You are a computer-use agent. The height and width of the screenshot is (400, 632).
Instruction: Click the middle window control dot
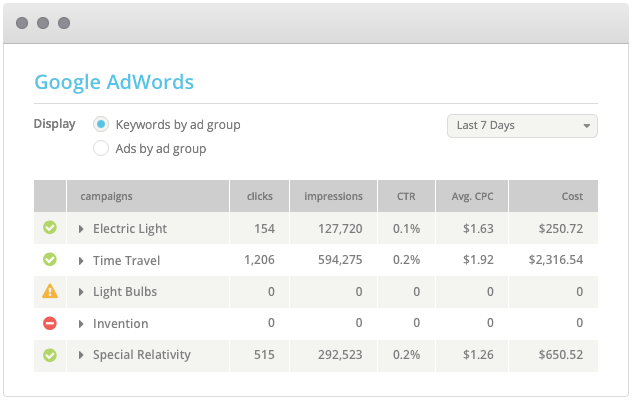tap(43, 23)
